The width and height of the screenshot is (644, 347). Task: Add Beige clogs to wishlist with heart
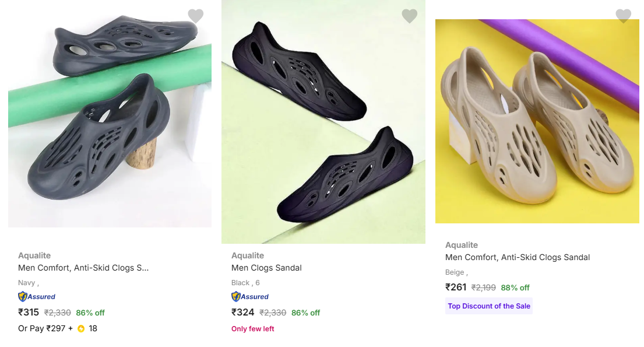(x=624, y=16)
